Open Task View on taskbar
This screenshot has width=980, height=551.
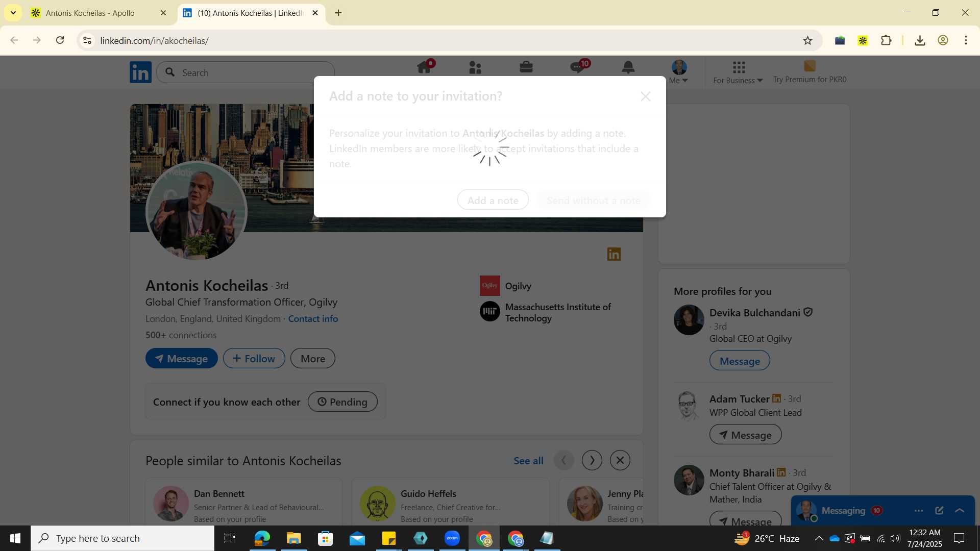[230, 538]
